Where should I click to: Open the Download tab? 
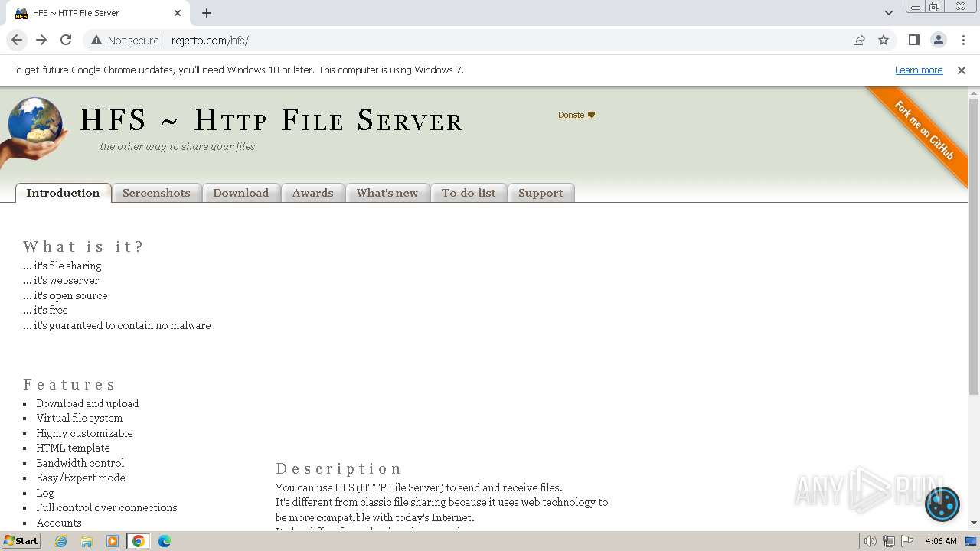click(240, 193)
